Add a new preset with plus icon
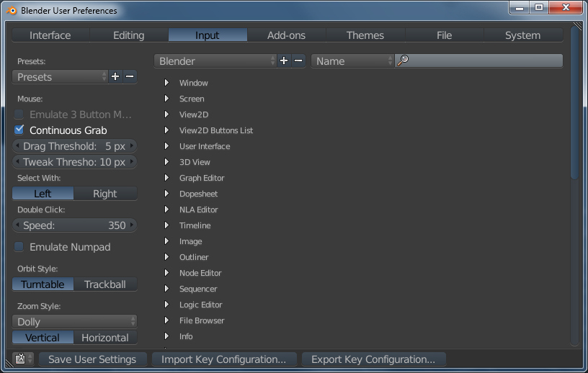Screen dimensions: 588x373 115,77
